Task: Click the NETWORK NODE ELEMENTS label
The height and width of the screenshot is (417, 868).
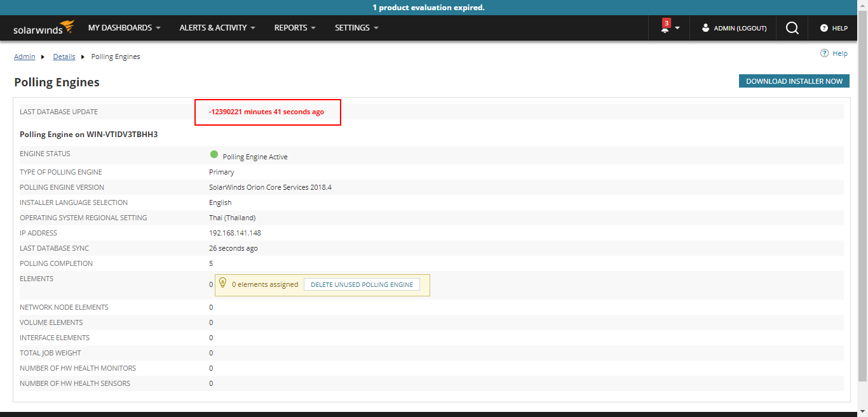Action: tap(64, 307)
